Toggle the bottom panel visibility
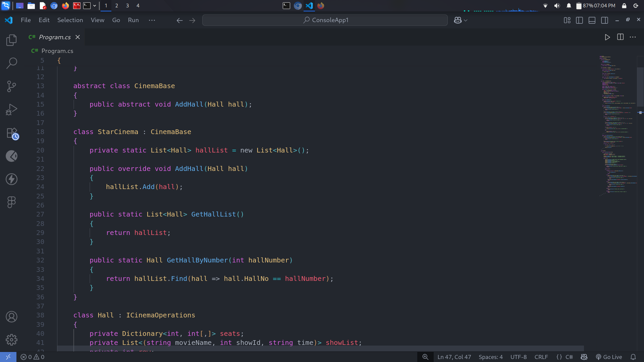 point(592,20)
